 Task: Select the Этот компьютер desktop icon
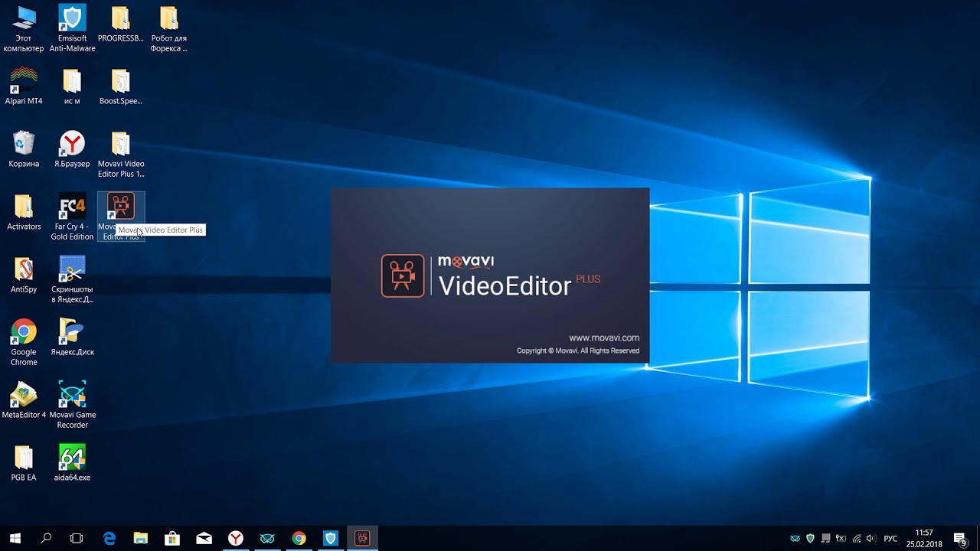coord(24,29)
